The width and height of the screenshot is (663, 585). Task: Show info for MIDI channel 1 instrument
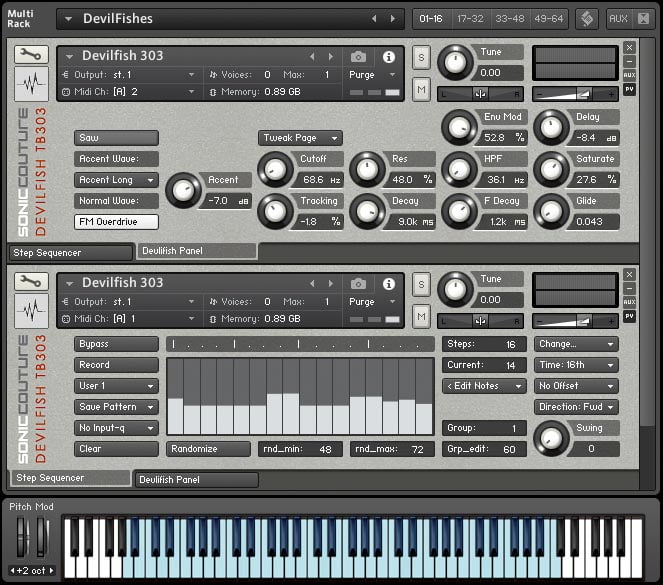point(389,284)
